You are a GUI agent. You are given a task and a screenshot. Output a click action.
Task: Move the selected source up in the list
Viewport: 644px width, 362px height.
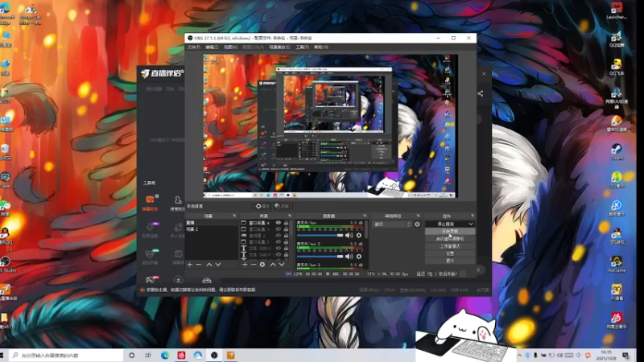[x=273, y=265]
